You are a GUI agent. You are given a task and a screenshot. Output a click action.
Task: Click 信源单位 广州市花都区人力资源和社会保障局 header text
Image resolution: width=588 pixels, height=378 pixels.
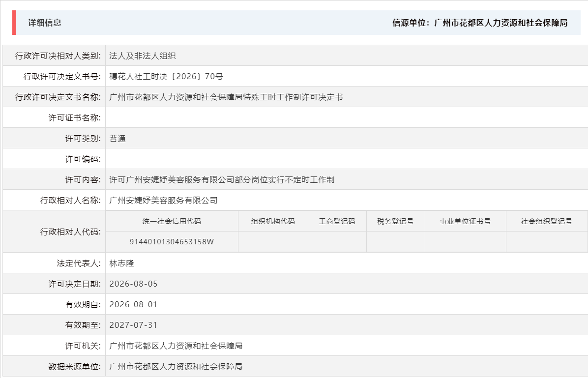pyautogui.click(x=480, y=23)
